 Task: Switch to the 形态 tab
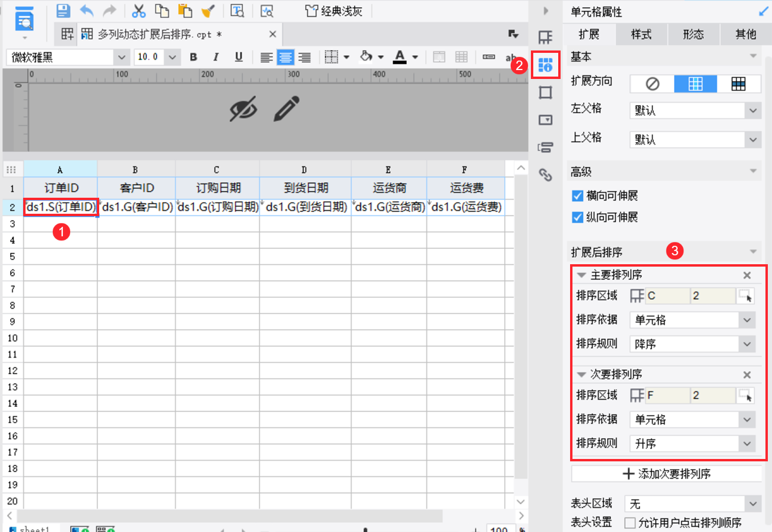click(x=694, y=34)
